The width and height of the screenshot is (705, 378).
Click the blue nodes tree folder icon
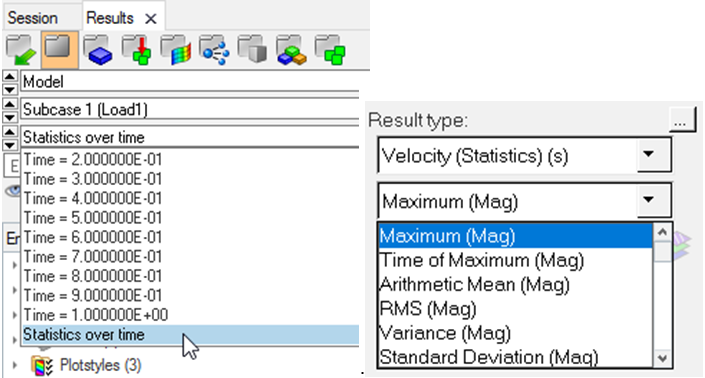[214, 50]
